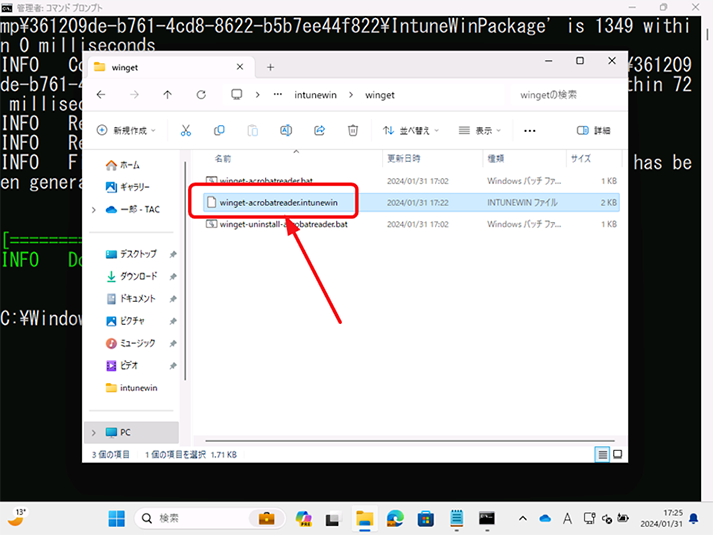This screenshot has width=713, height=535.
Task: Click the forward navigation arrow
Action: click(134, 95)
